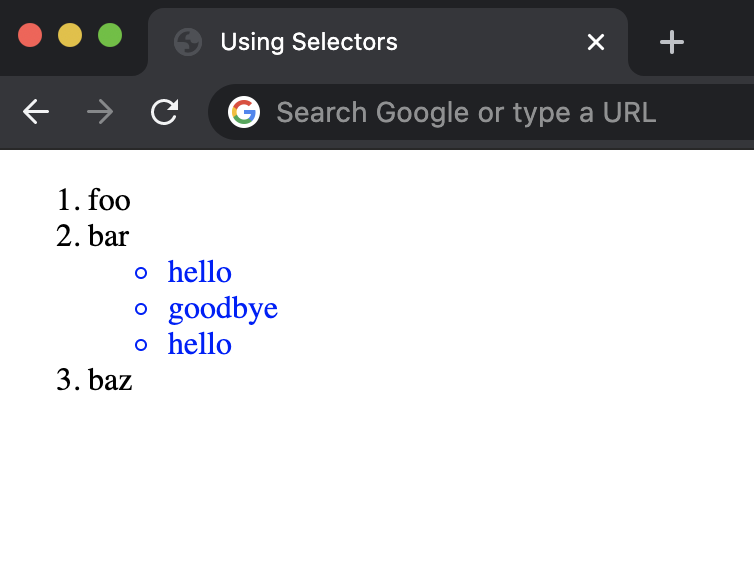
Task: Click the Google logo in the address bar
Action: coord(243,112)
